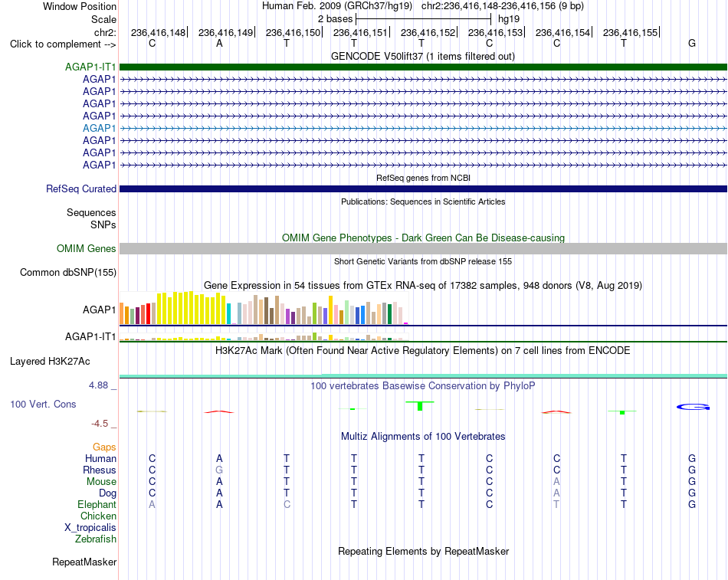This screenshot has width=728, height=580.
Task: Click the green AGAP1-IT1 gene label beside GENCODE track
Action: click(x=90, y=67)
